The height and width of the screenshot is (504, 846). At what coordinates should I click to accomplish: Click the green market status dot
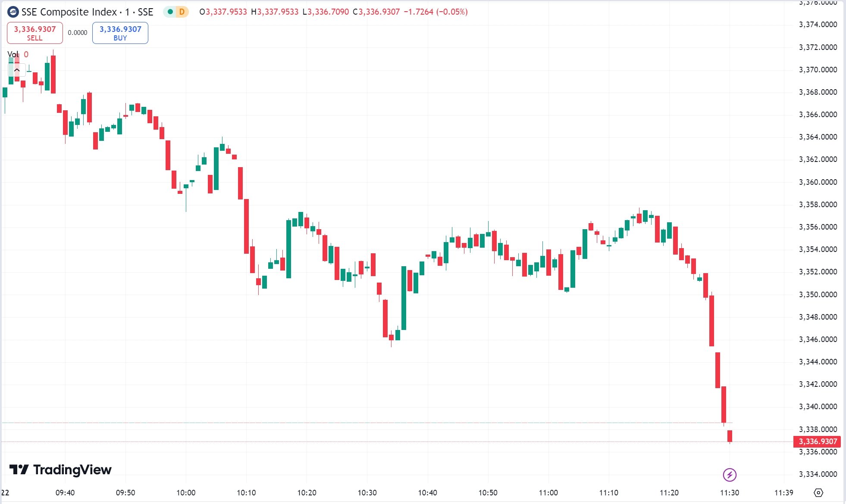tap(170, 12)
